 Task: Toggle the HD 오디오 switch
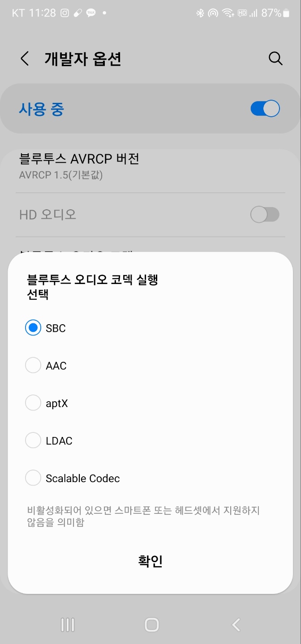coord(265,215)
